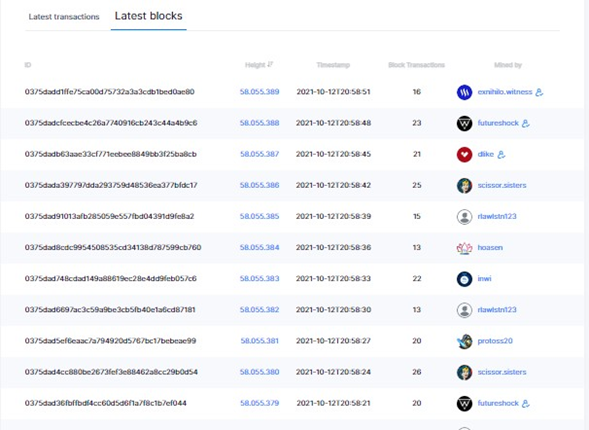Open block height 58.055.382
Viewport: 589px width, 430px height.
pyautogui.click(x=260, y=310)
